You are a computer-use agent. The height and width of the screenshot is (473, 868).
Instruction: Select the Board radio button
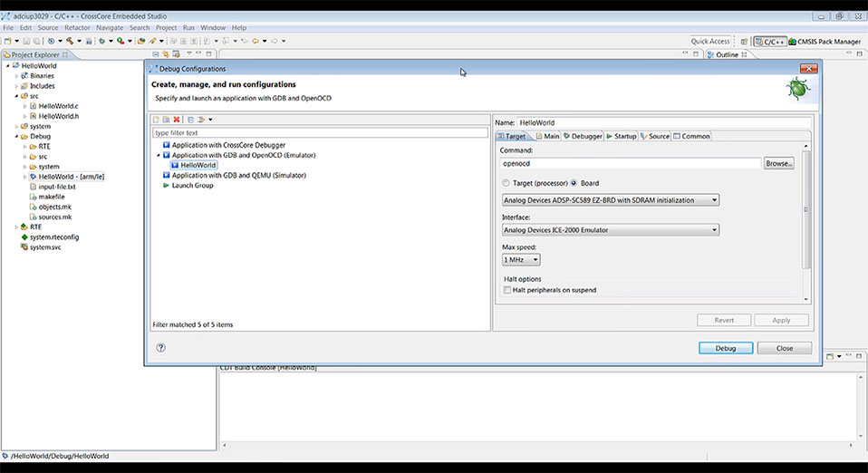click(x=574, y=183)
